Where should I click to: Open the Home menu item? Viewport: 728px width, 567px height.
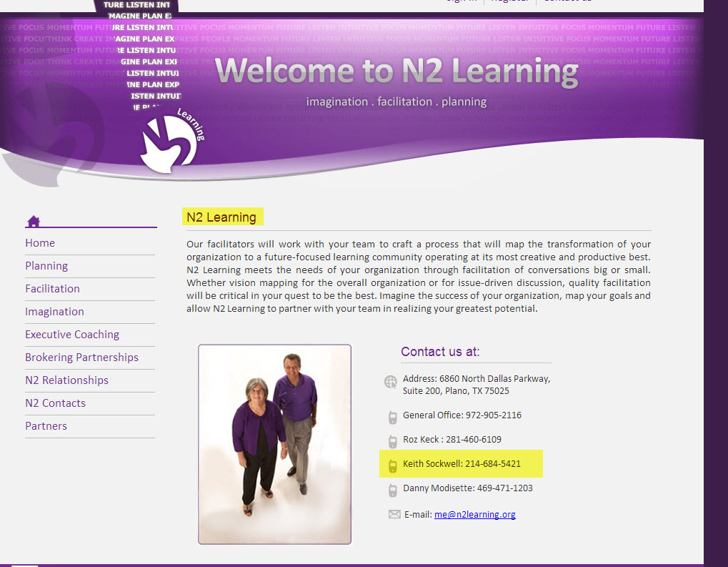pyautogui.click(x=40, y=243)
